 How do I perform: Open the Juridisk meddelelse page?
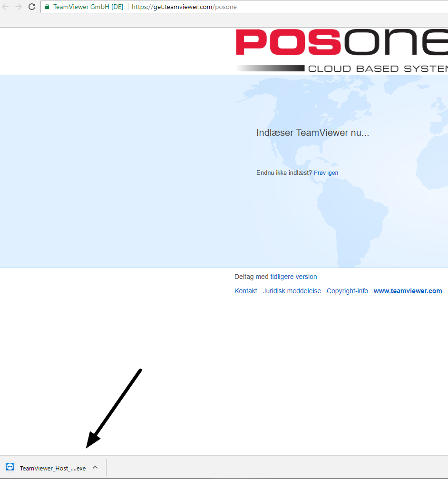click(291, 291)
